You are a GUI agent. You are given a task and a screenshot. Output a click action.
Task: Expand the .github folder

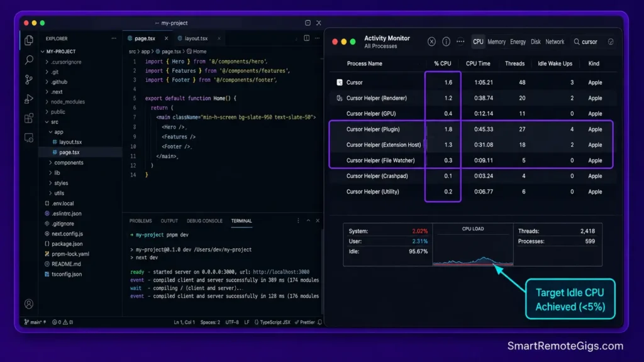(57, 82)
